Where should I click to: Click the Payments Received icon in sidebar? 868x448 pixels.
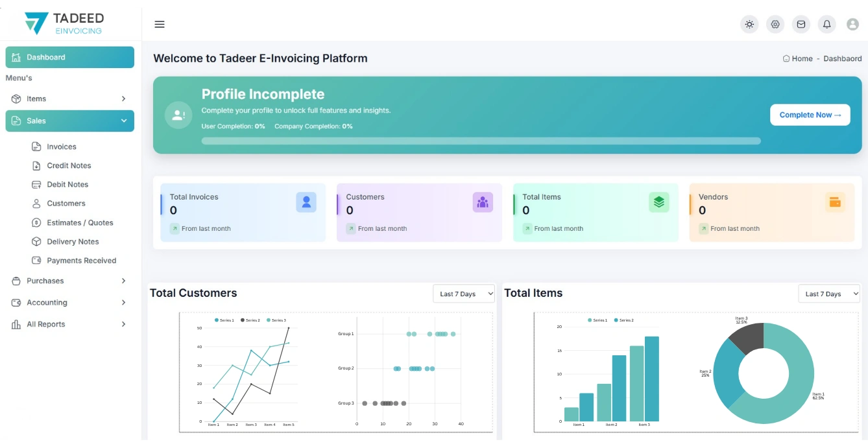pos(37,260)
